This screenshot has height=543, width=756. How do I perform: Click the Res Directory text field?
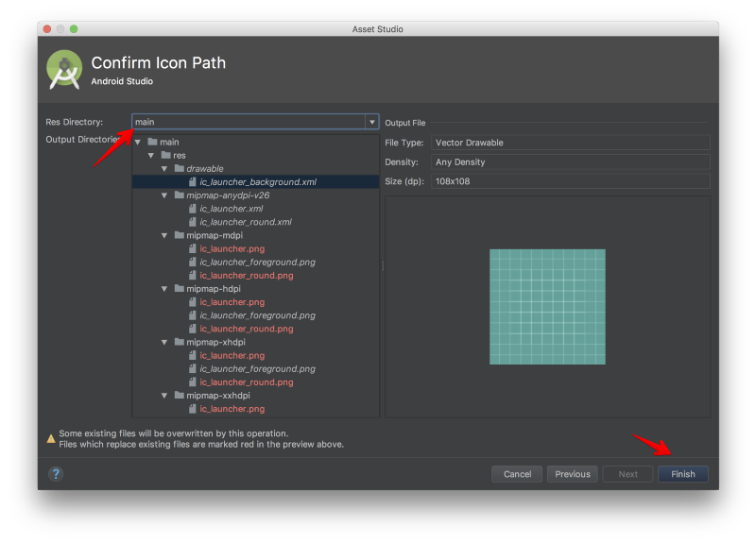248,122
